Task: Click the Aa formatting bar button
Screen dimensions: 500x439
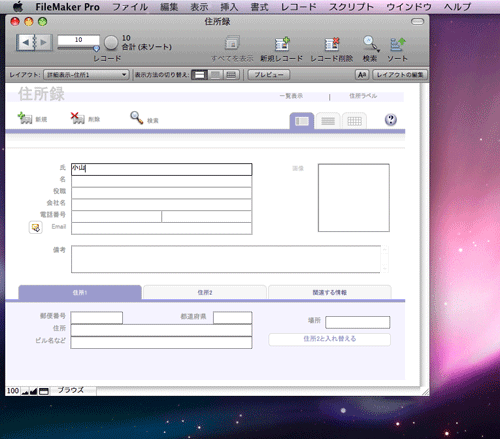Action: tap(362, 75)
